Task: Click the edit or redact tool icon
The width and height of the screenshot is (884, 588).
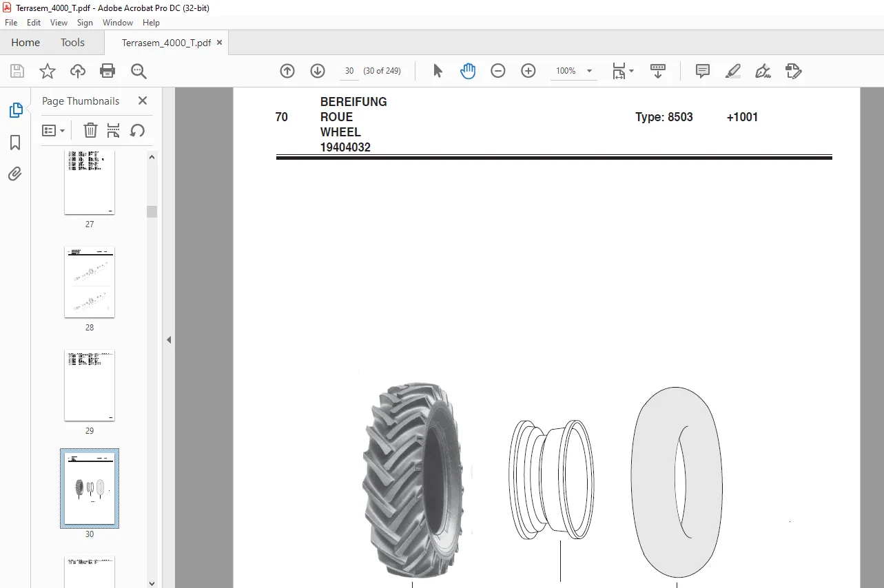Action: click(x=793, y=71)
